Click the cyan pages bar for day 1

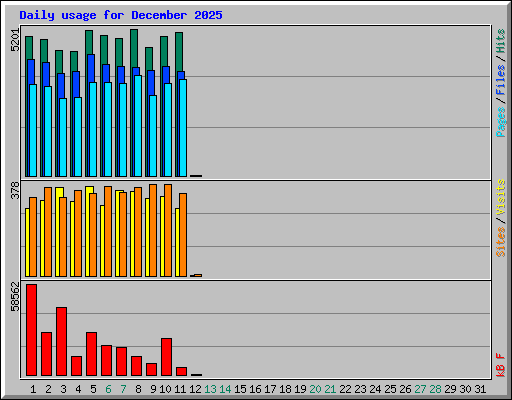coord(33,130)
